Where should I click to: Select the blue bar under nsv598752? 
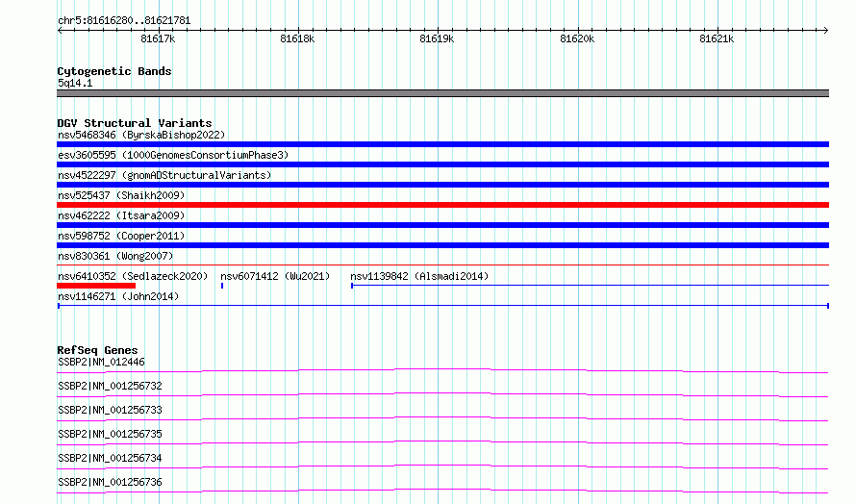442,245
